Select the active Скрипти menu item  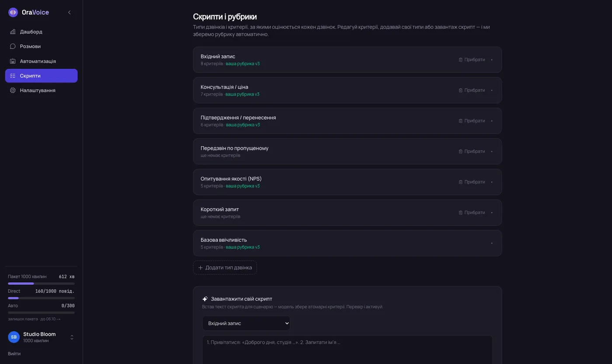(x=41, y=76)
